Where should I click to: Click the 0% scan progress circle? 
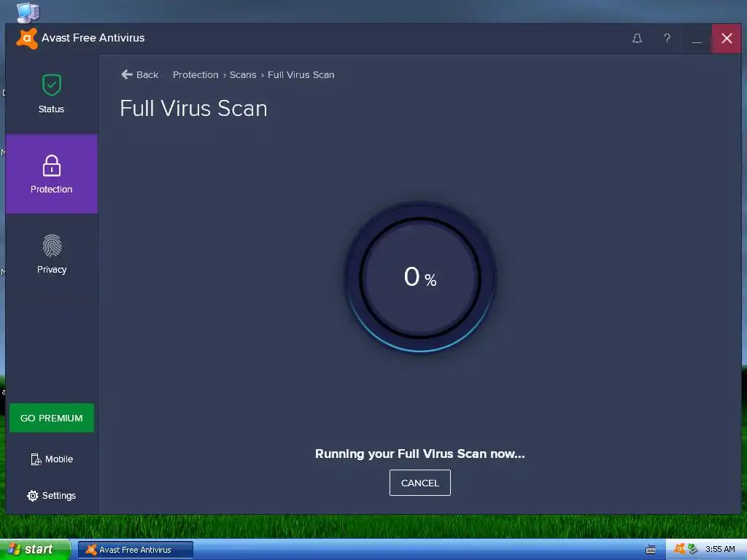point(419,278)
